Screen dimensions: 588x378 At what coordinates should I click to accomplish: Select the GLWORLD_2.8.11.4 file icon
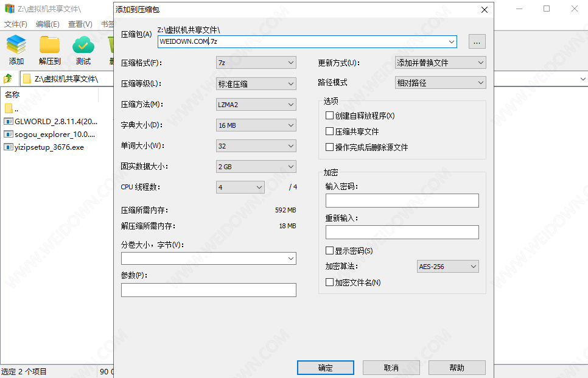point(9,121)
